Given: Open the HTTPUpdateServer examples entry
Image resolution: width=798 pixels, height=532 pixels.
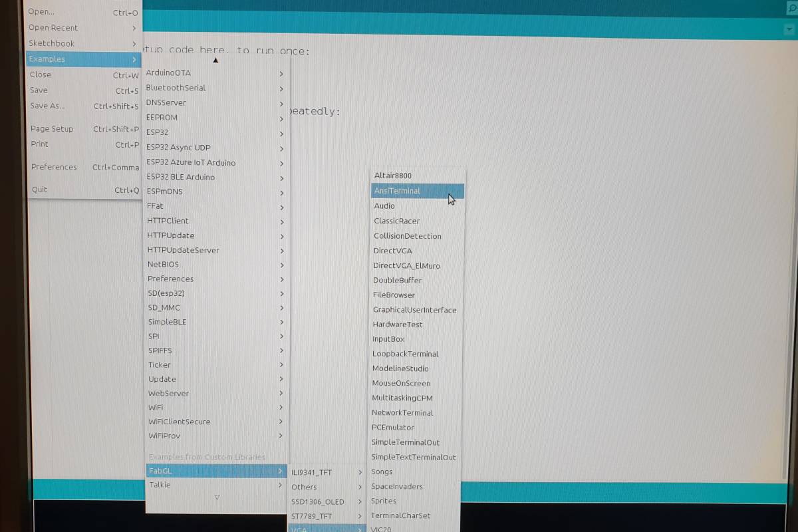Looking at the screenshot, I should coord(215,250).
